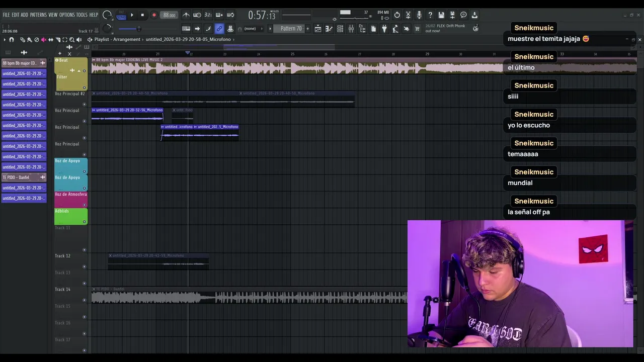644x362 pixels.
Task: Click the Stop button in transport
Action: [x=142, y=15]
